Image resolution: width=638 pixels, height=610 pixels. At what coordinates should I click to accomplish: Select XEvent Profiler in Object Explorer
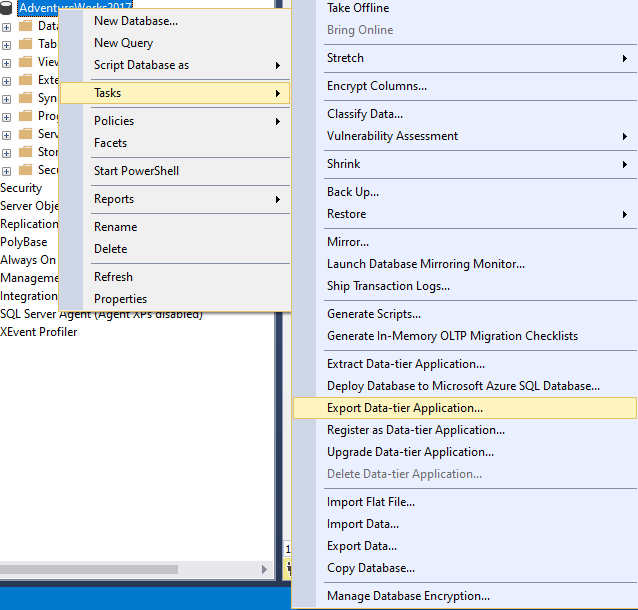click(x=39, y=332)
